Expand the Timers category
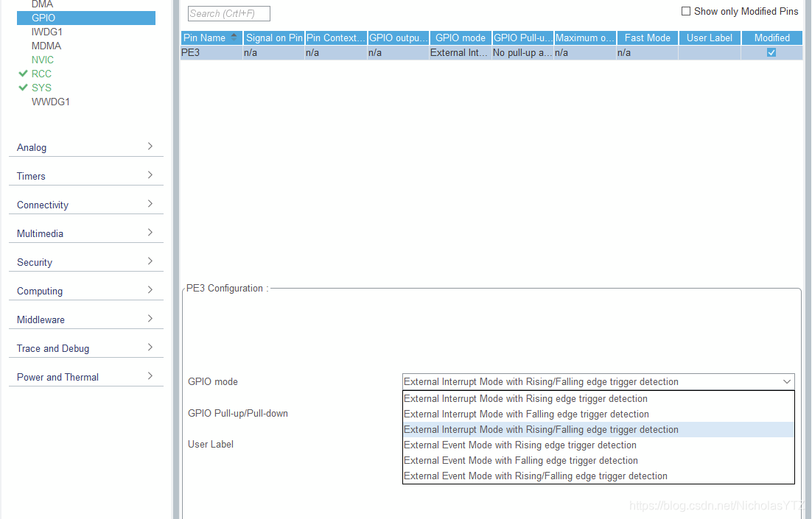 pyautogui.click(x=86, y=175)
